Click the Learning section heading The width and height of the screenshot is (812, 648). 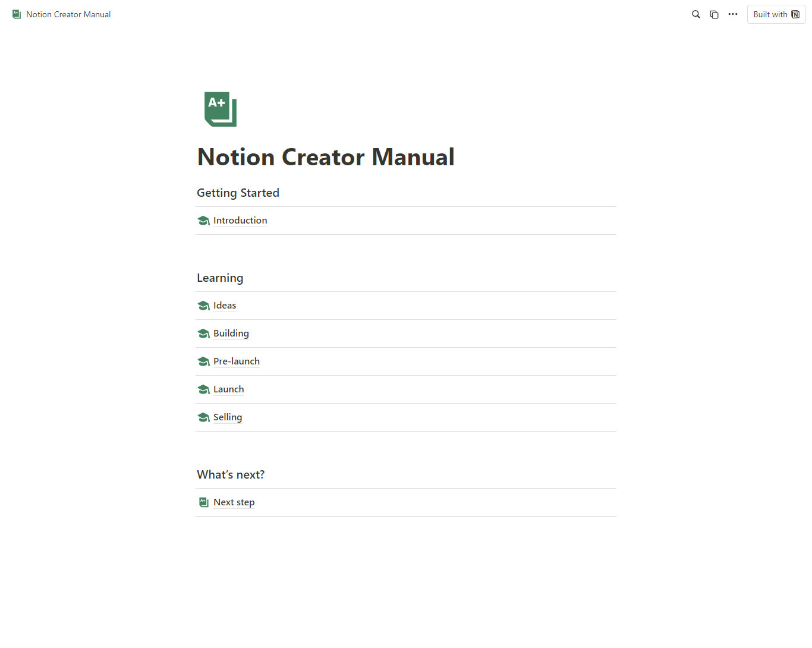[220, 278]
